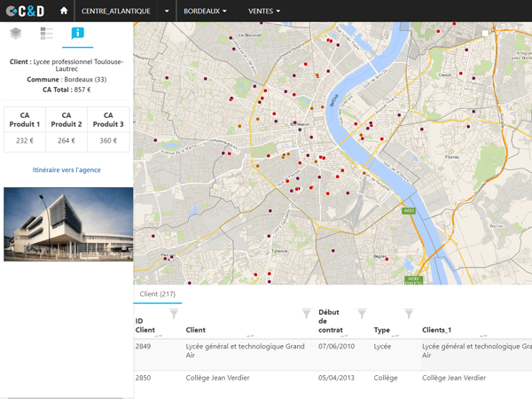The height and width of the screenshot is (399, 532).
Task: Click the home icon in top bar
Action: [64, 11]
